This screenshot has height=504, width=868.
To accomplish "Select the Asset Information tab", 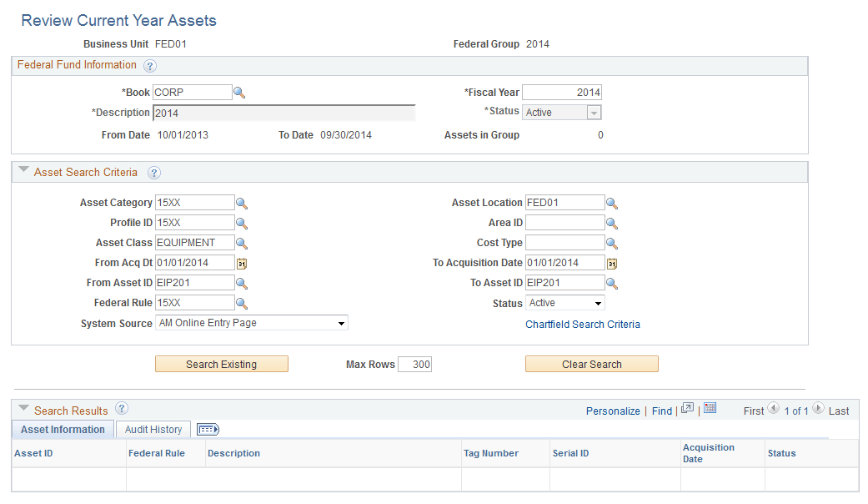I will pos(62,429).
